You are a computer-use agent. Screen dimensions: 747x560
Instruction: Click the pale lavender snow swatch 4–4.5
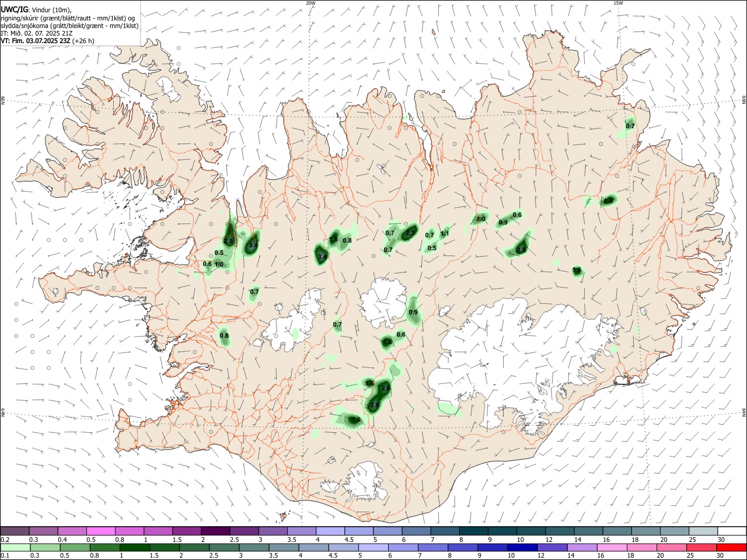[330, 531]
